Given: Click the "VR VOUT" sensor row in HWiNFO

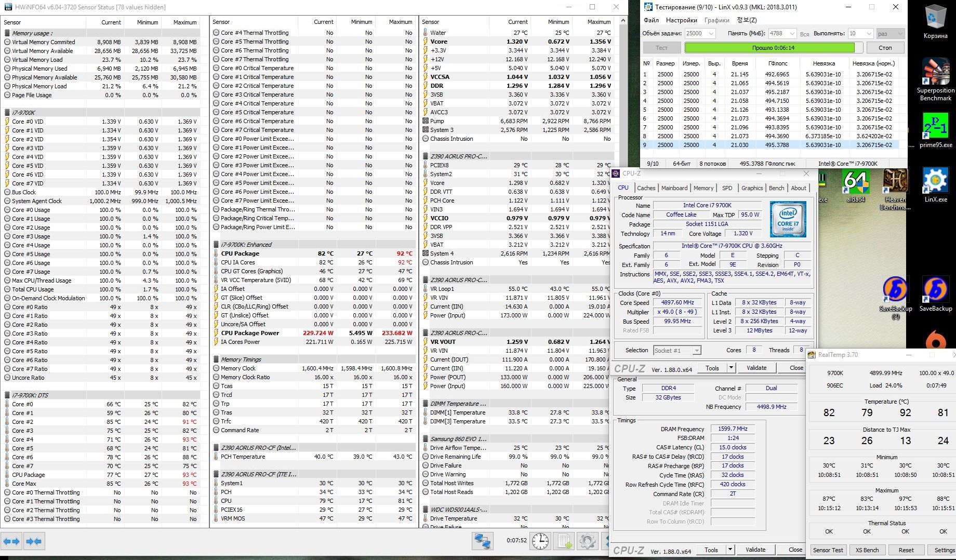Looking at the screenshot, I should click(x=515, y=342).
